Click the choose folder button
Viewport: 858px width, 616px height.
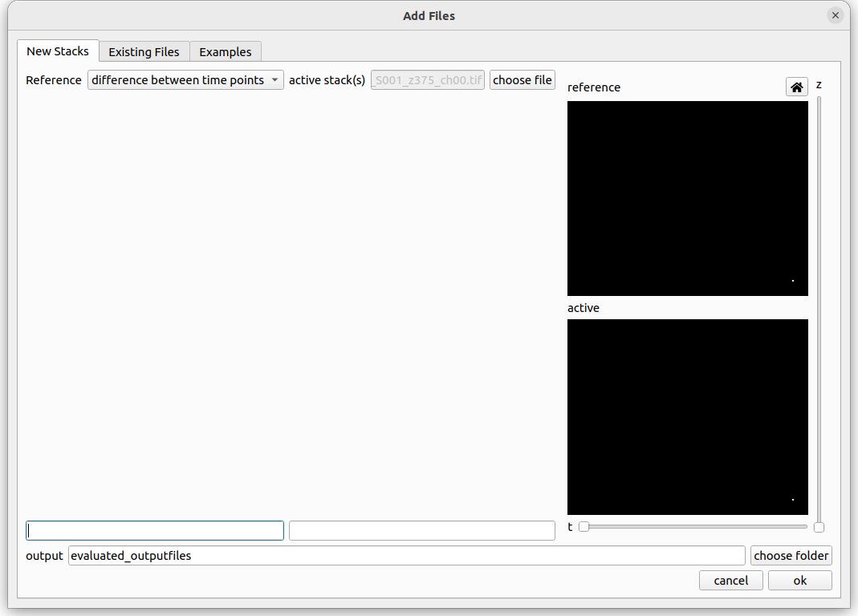[791, 555]
